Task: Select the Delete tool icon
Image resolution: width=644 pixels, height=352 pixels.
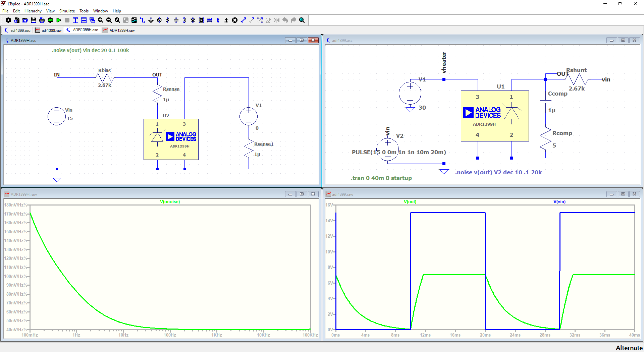Action: [235, 20]
